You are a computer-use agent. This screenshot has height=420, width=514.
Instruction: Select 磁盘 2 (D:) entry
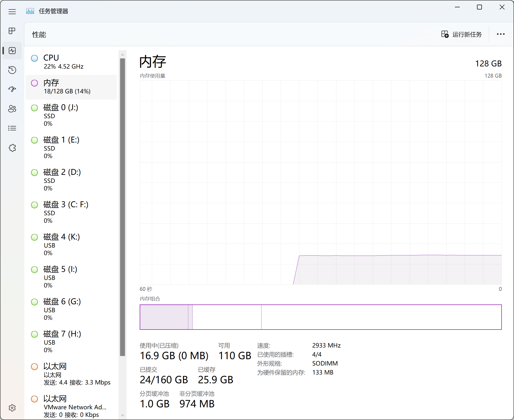pos(71,180)
